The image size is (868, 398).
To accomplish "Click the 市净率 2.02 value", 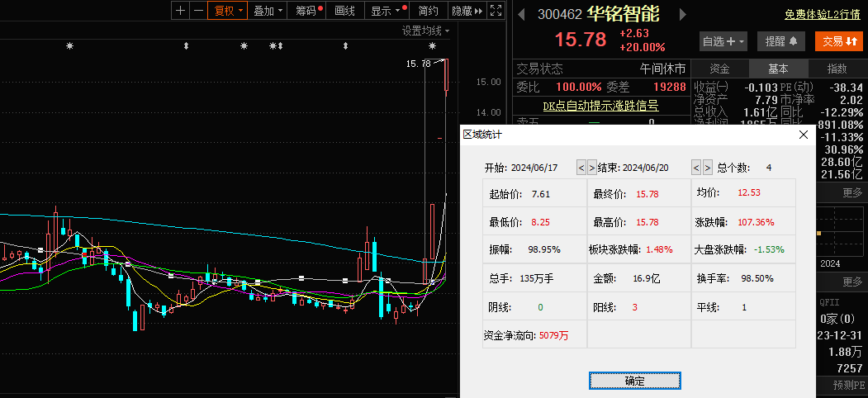I will [852, 100].
